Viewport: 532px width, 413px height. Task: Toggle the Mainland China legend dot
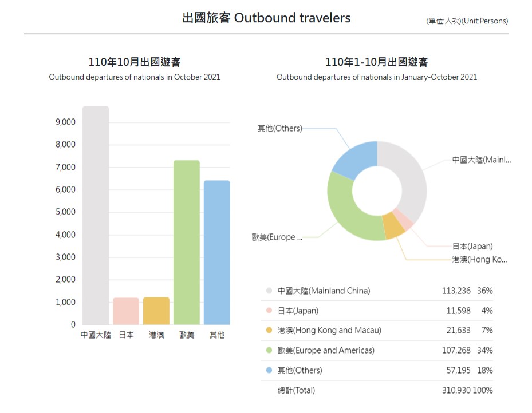tap(269, 291)
